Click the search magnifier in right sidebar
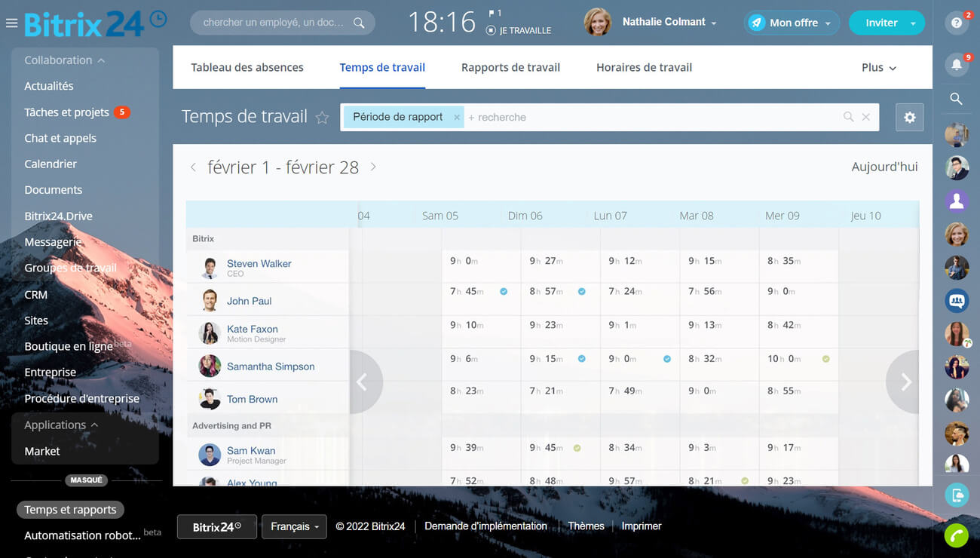Image resolution: width=980 pixels, height=558 pixels. click(956, 99)
